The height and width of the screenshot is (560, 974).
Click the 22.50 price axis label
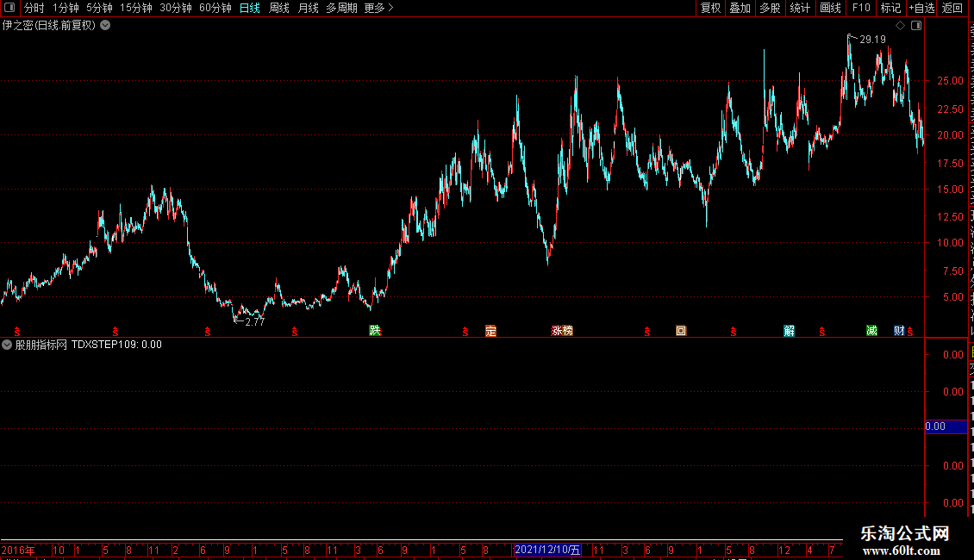(x=951, y=109)
